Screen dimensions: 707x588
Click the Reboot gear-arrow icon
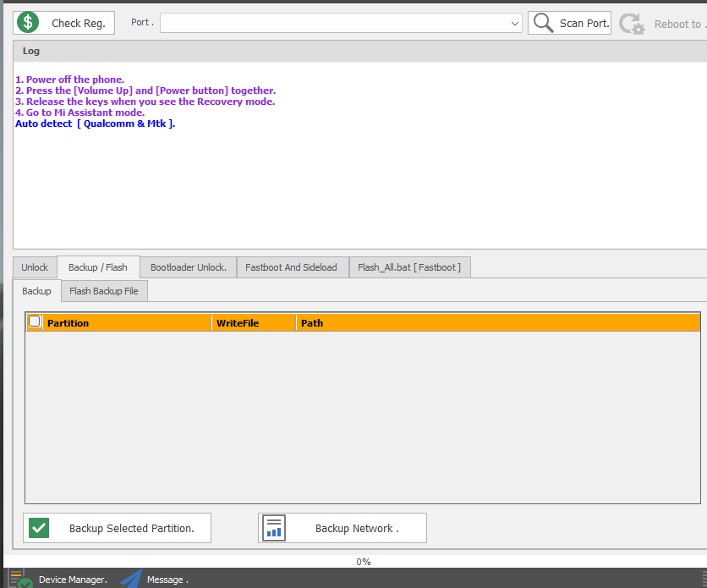(632, 23)
